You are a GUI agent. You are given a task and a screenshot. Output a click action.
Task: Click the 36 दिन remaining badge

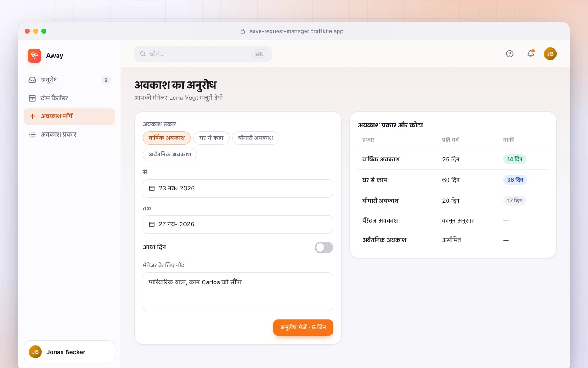click(x=515, y=180)
